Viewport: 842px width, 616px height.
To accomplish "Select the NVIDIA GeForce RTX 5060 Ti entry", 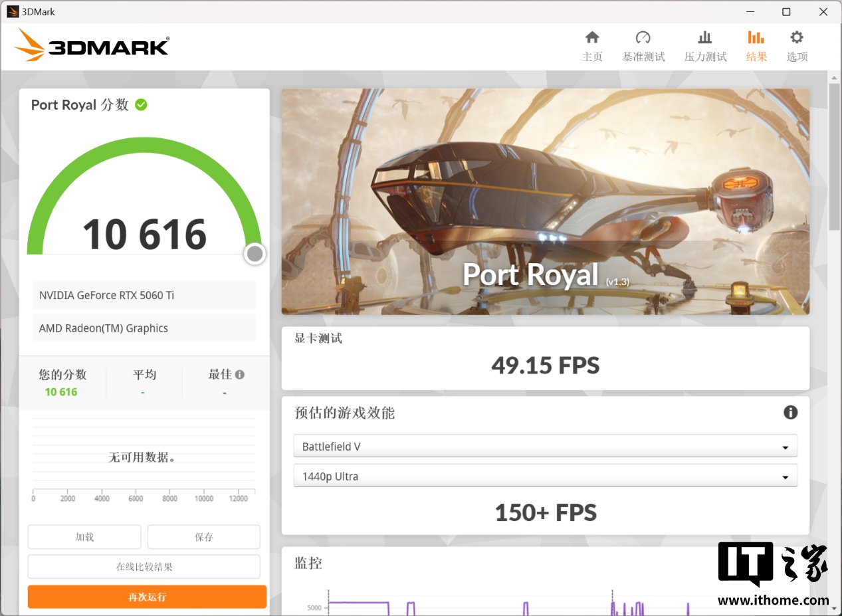I will pos(144,295).
